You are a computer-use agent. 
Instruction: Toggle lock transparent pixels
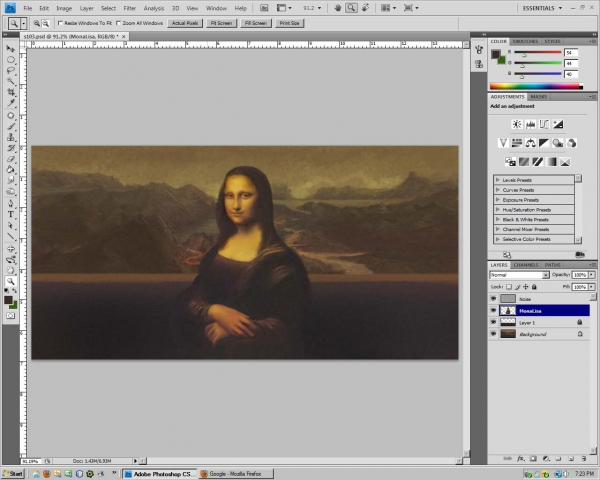pyautogui.click(x=509, y=287)
